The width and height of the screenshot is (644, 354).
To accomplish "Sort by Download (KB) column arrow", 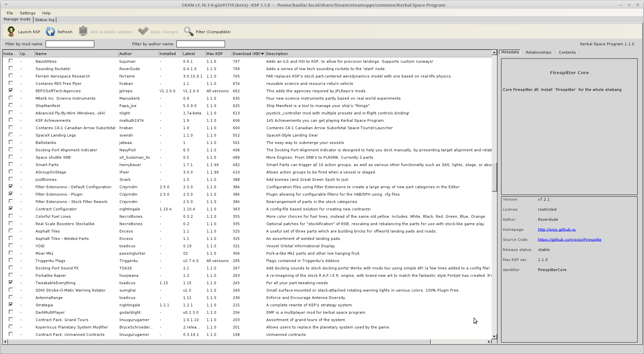I will (x=262, y=54).
